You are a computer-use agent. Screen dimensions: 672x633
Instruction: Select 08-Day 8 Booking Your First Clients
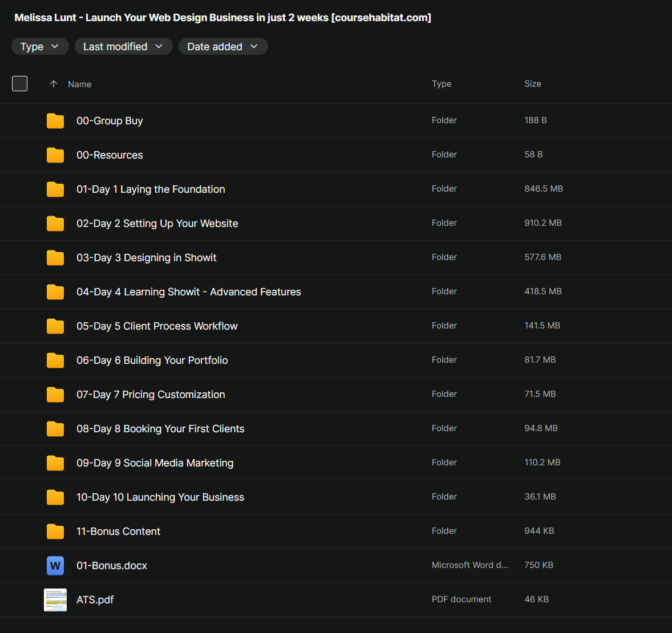[x=160, y=429]
